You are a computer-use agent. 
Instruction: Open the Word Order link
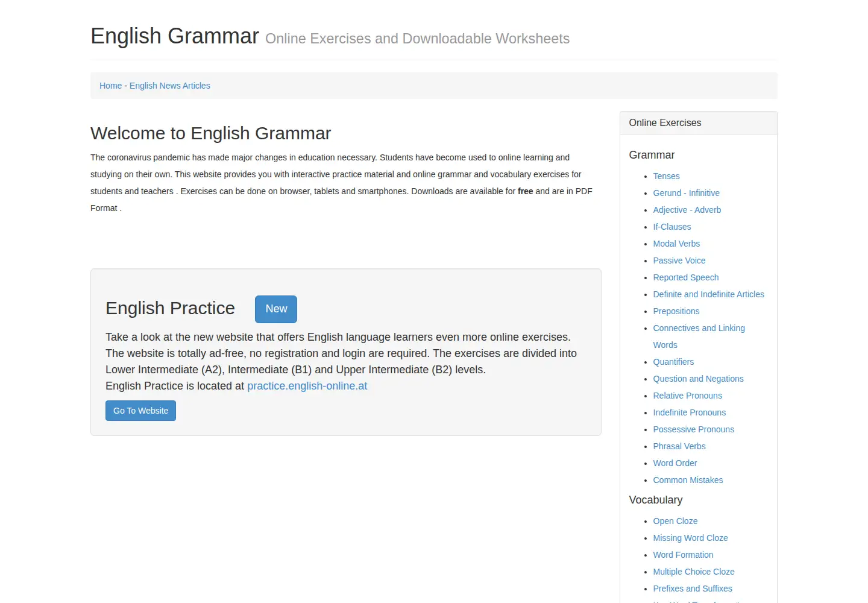[675, 463]
